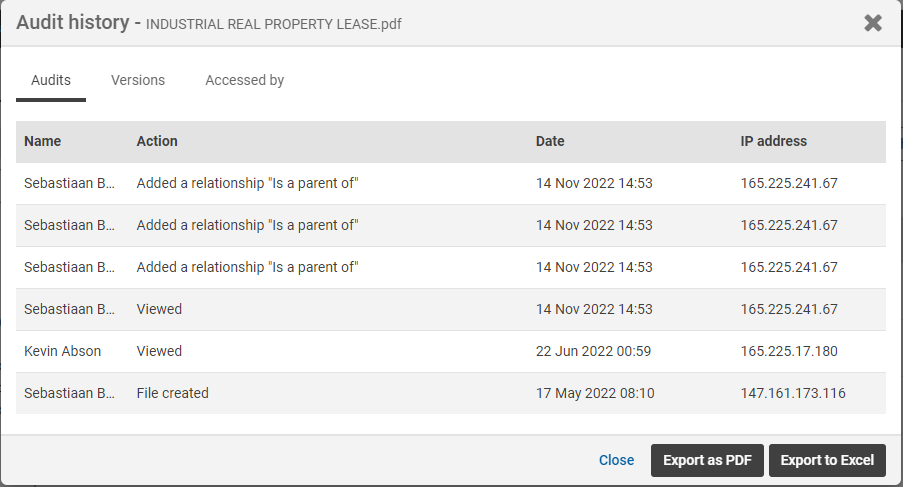The width and height of the screenshot is (903, 487).
Task: Close the Audit history dialog with X
Action: tap(873, 23)
